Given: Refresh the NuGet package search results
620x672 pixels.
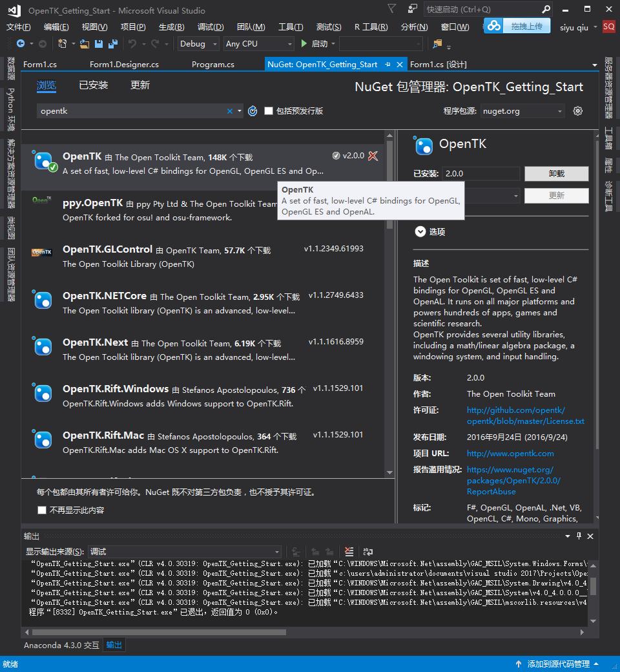Looking at the screenshot, I should point(253,111).
